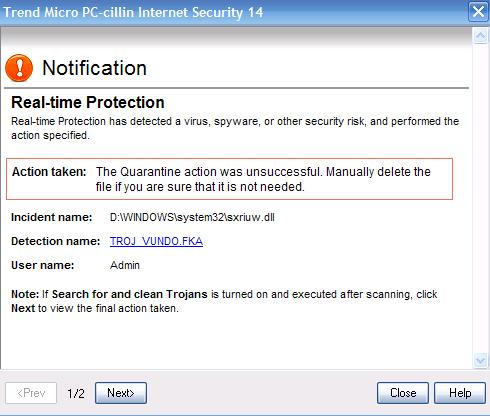Screen dimensions: 490x416
Task: Open Help for this notification
Action: 460,393
